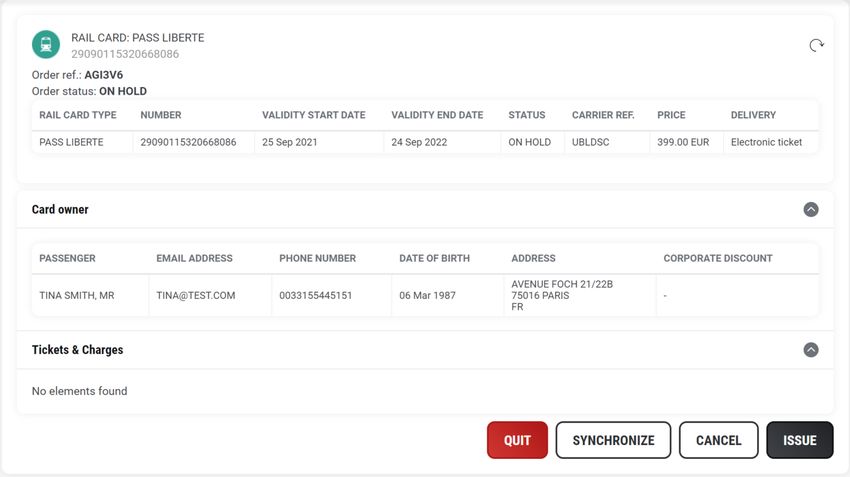Image resolution: width=850 pixels, height=477 pixels.
Task: Click the Tickets & Charges section header
Action: (x=78, y=350)
